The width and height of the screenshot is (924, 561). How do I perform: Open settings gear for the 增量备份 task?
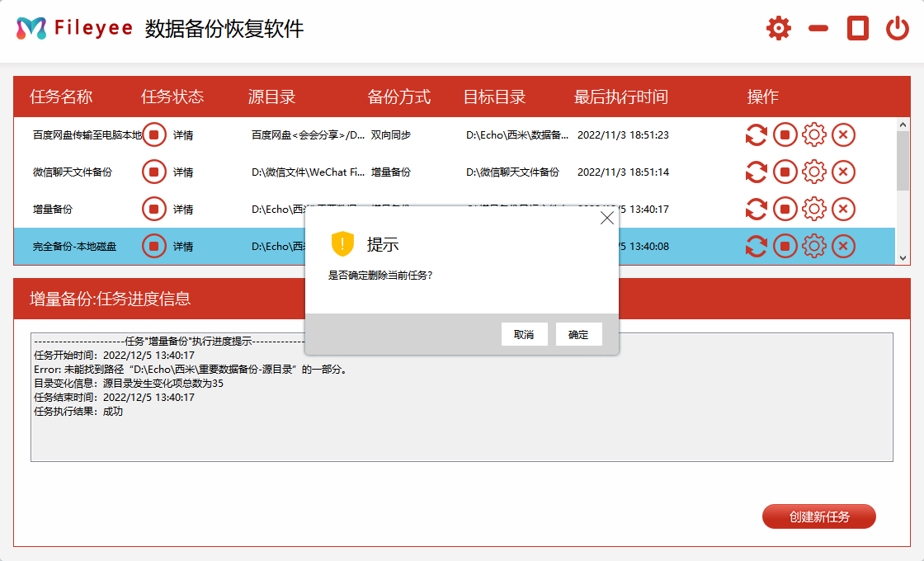click(x=814, y=209)
